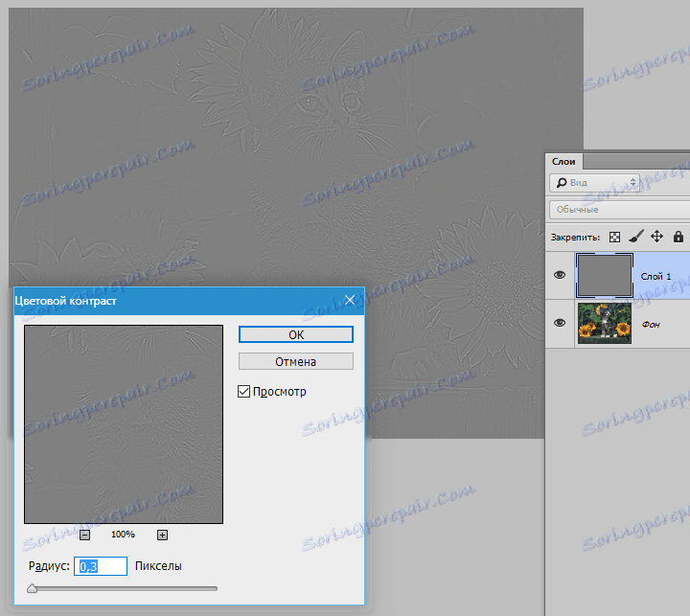Click the Радиус input field

[x=101, y=566]
